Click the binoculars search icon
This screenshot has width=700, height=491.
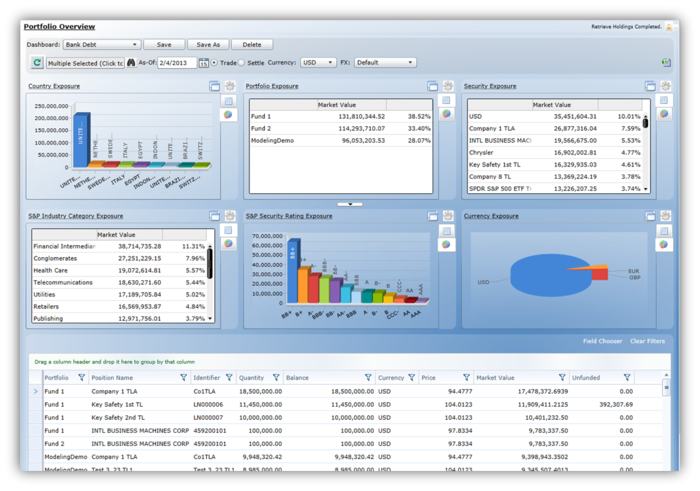131,63
